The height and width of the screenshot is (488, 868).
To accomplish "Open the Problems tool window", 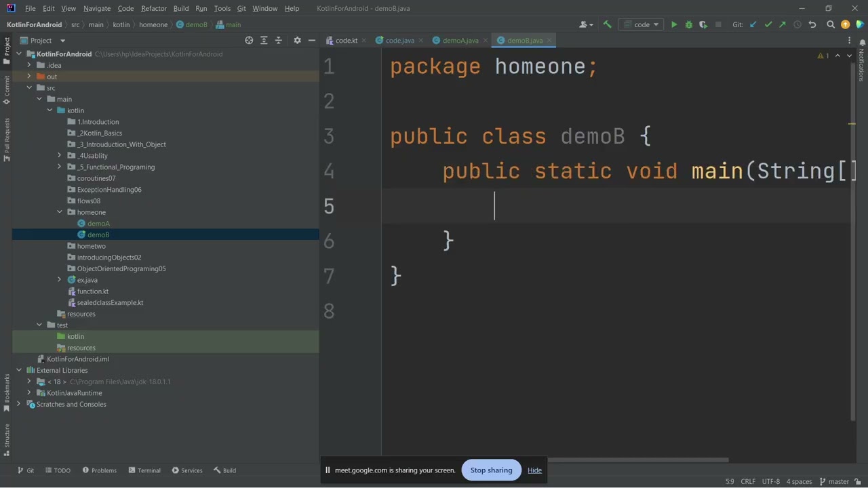I will [x=100, y=470].
